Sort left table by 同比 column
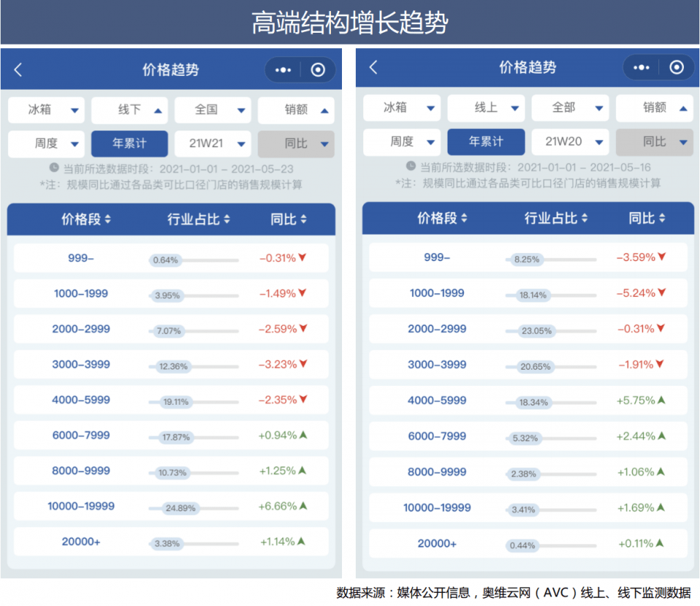The height and width of the screenshot is (606, 700). [x=289, y=220]
